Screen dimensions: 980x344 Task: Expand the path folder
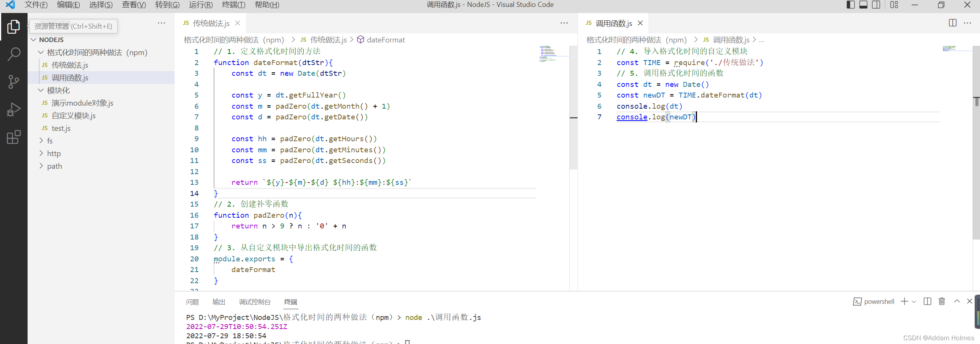(41, 166)
